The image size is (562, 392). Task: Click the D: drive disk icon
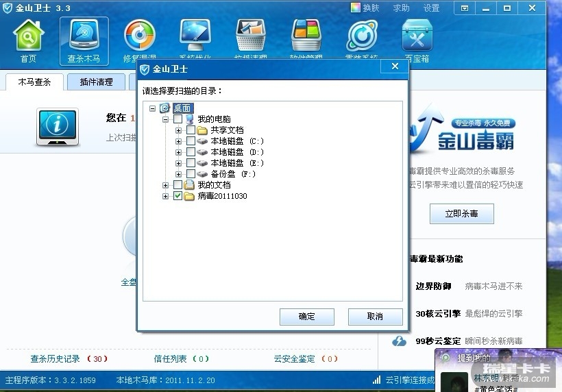(202, 152)
